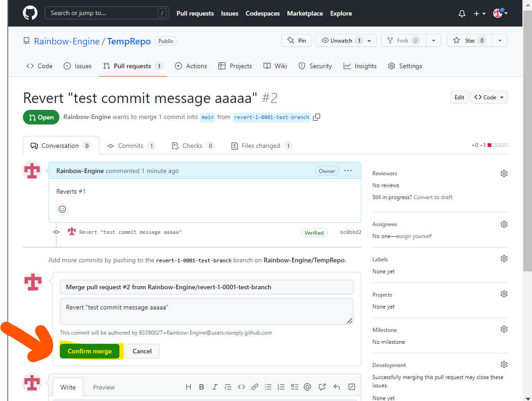Viewport: 532px width, 401px height.
Task: Mention a user with @ icon
Action: (x=307, y=387)
